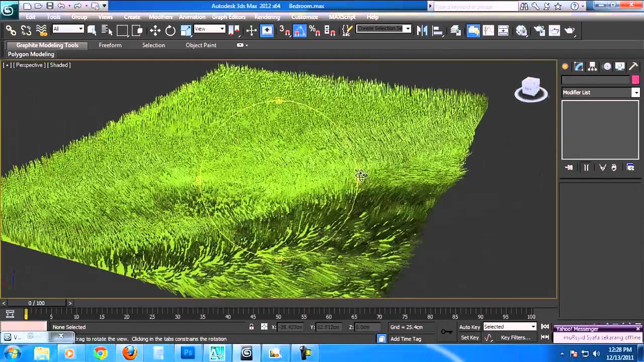
Task: Toggle the Percent Snap button
Action: [x=315, y=31]
